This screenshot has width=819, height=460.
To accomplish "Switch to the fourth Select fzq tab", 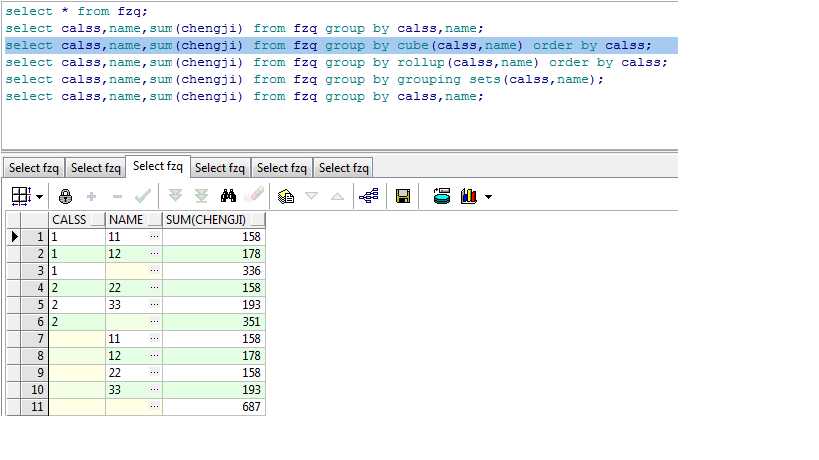I will (220, 168).
